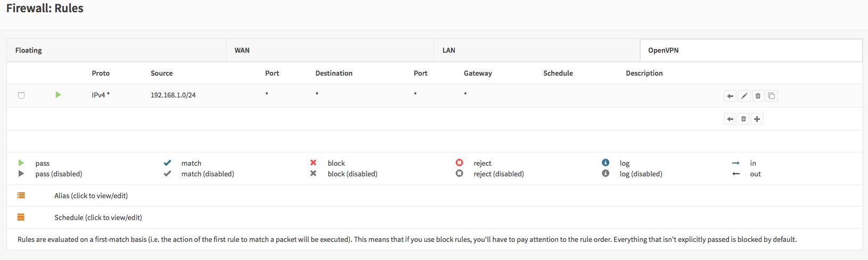Click the Alias (click to view/edit) text
868x260 pixels.
(91, 196)
